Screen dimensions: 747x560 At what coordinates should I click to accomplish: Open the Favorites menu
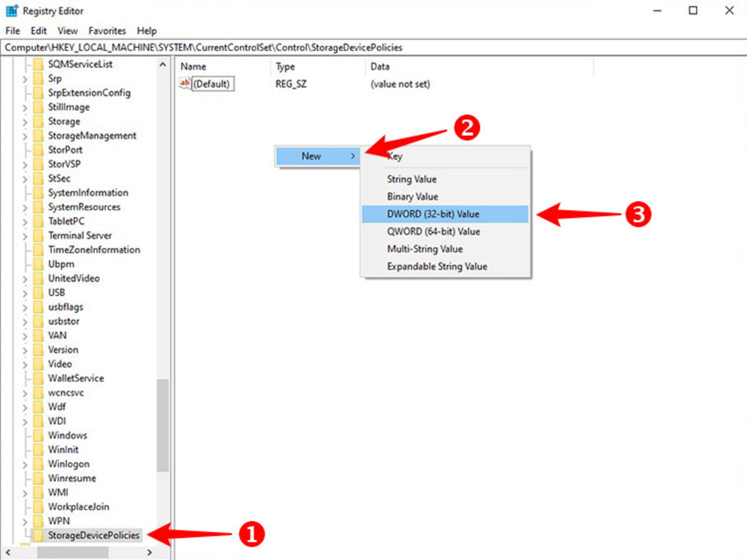107,31
